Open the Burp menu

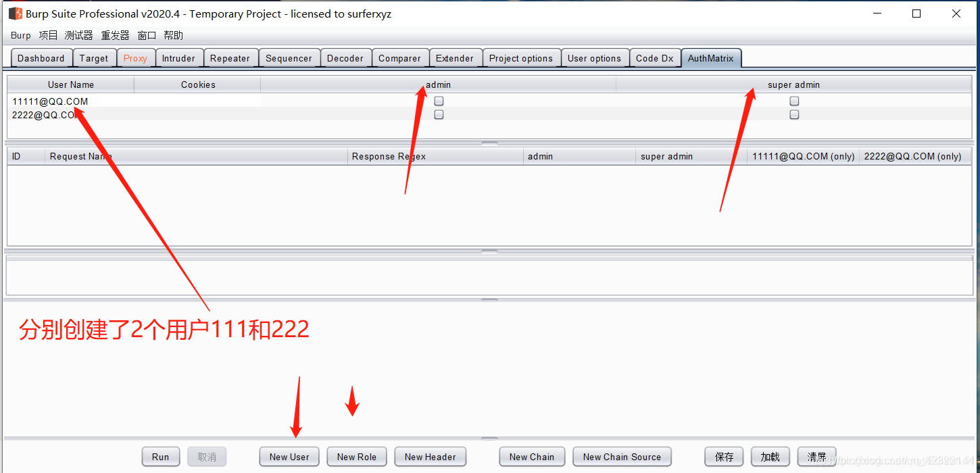(x=21, y=35)
